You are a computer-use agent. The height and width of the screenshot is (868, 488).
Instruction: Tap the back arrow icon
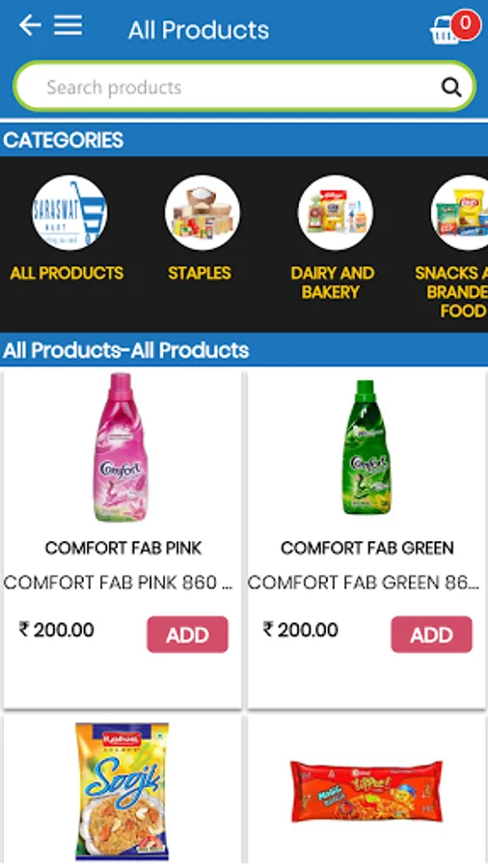click(29, 25)
